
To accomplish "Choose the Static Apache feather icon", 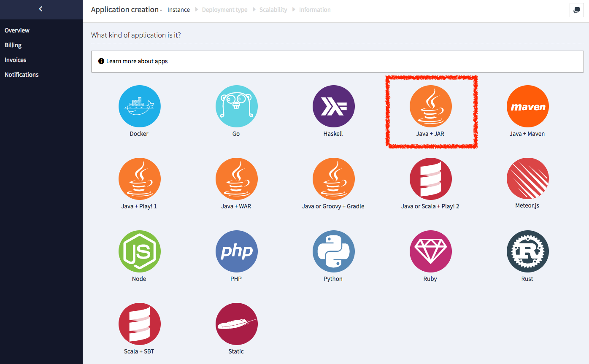I will click(x=236, y=324).
